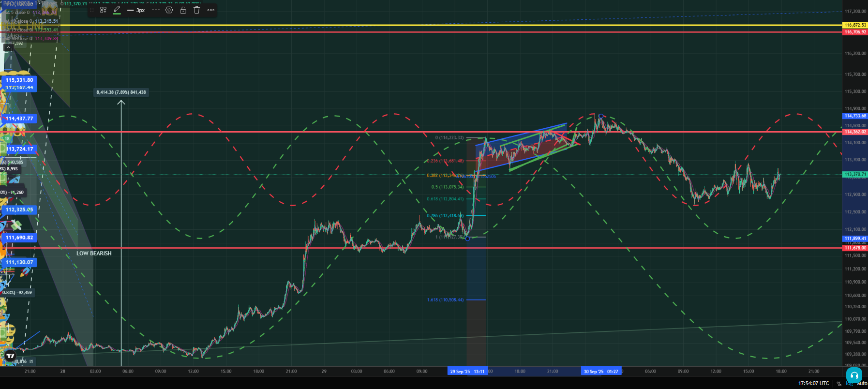Viewport: 868px width, 389px height.
Task: Select the MA 30 close indicator legend
Action: click(31, 39)
